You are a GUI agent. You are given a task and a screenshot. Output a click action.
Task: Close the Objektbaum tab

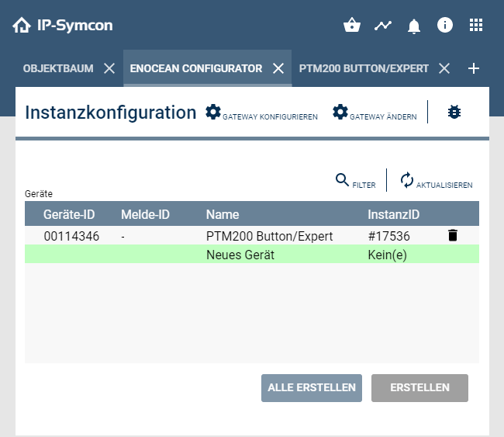(x=109, y=68)
